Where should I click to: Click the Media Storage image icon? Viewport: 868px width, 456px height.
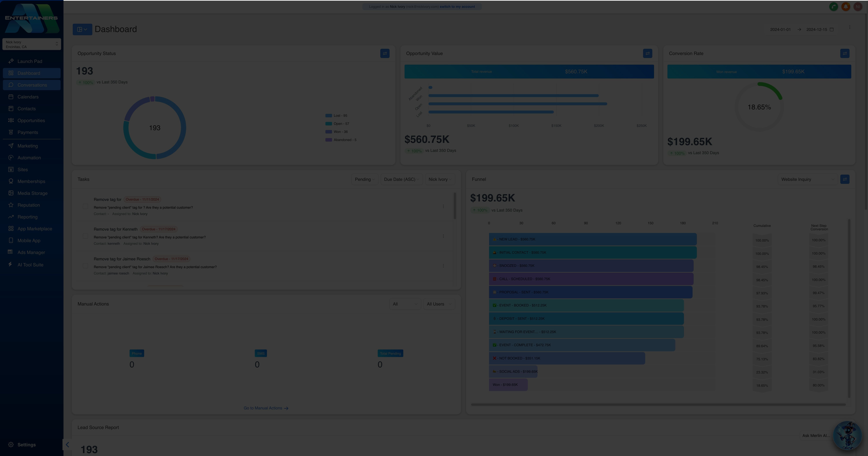[11, 193]
